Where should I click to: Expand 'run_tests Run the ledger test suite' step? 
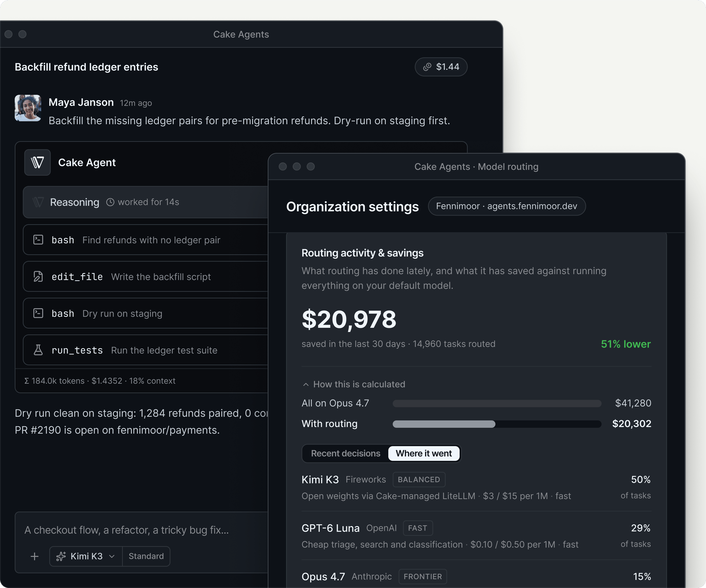click(x=145, y=350)
